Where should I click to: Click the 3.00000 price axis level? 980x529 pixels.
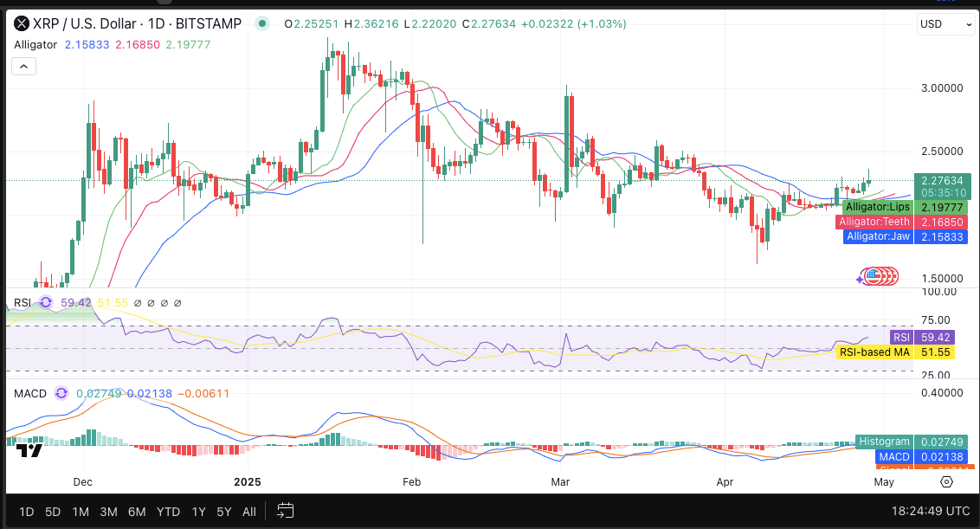(942, 88)
